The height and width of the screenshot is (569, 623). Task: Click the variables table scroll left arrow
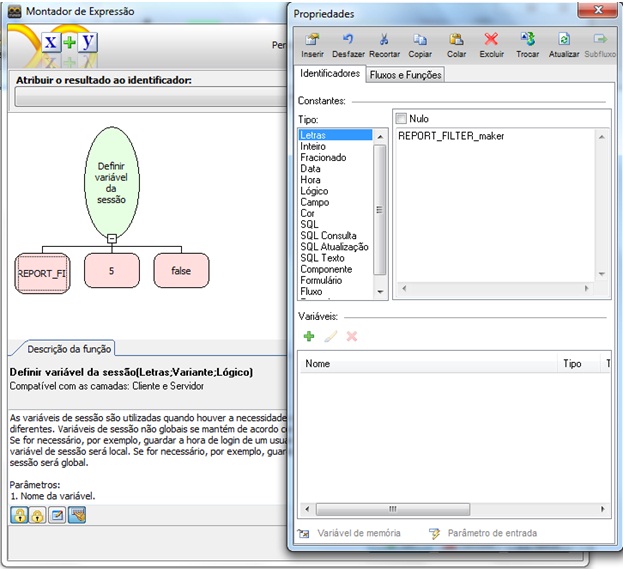point(307,509)
